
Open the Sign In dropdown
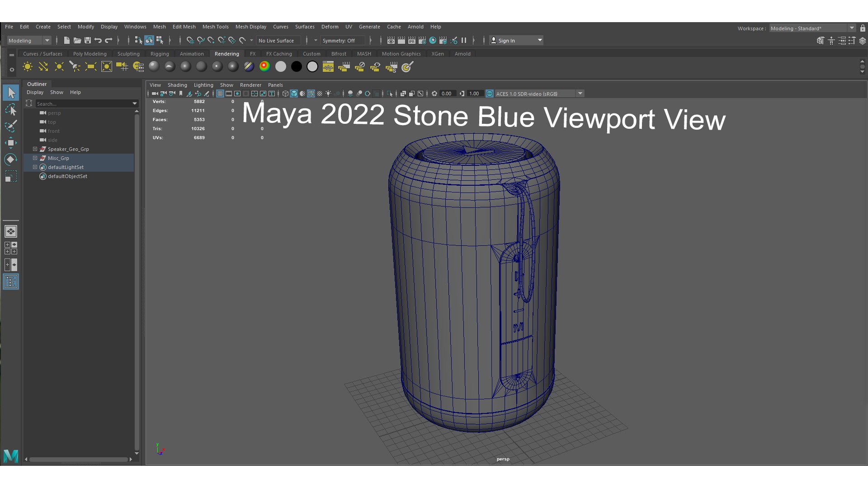point(516,40)
